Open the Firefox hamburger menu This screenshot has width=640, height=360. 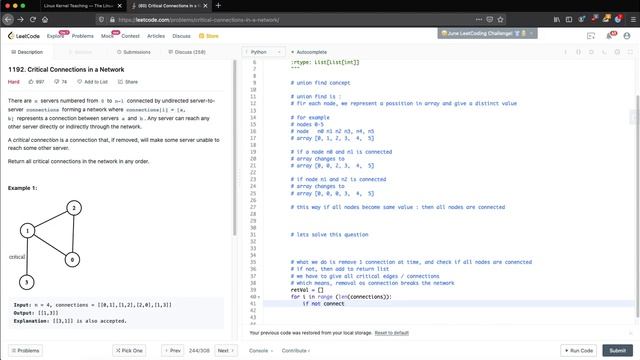click(x=633, y=20)
